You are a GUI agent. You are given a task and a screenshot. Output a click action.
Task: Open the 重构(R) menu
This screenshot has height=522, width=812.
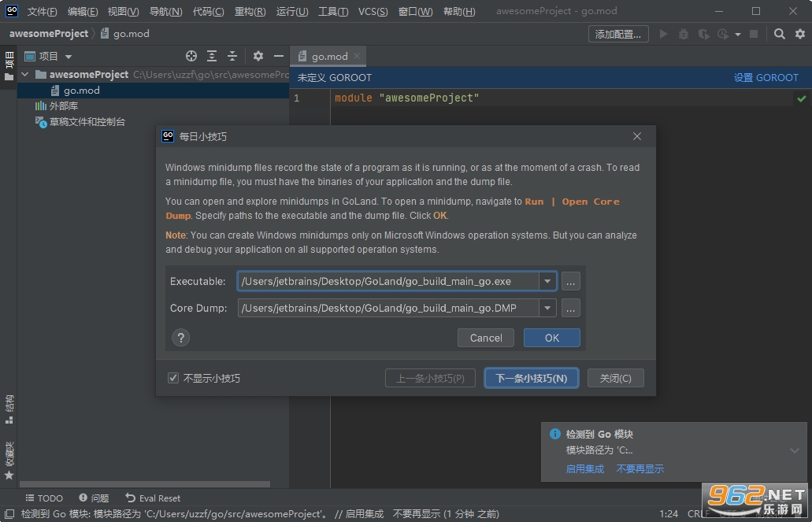pos(250,11)
